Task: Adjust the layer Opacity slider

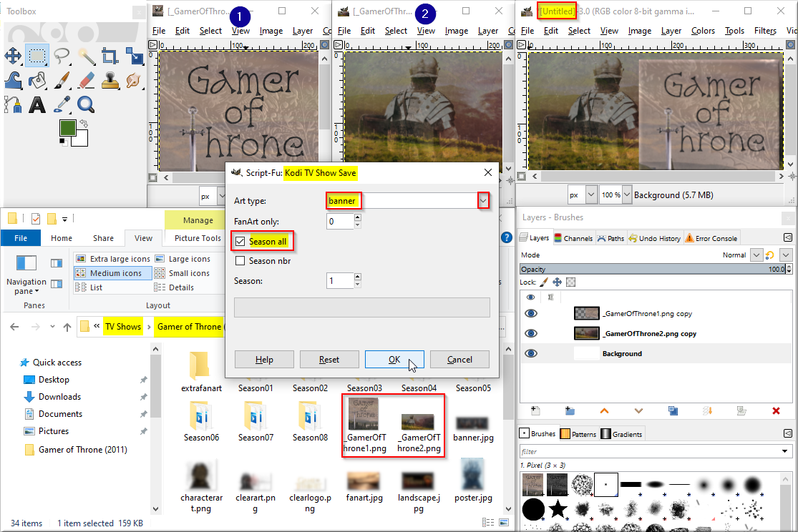Action: tap(653, 269)
